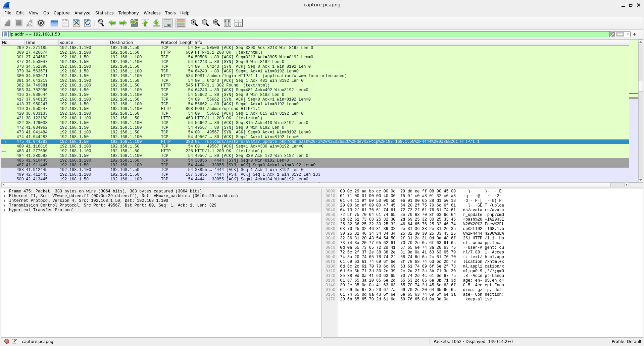The width and height of the screenshot is (644, 346).
Task: Open the Telephony menu
Action: (129, 13)
